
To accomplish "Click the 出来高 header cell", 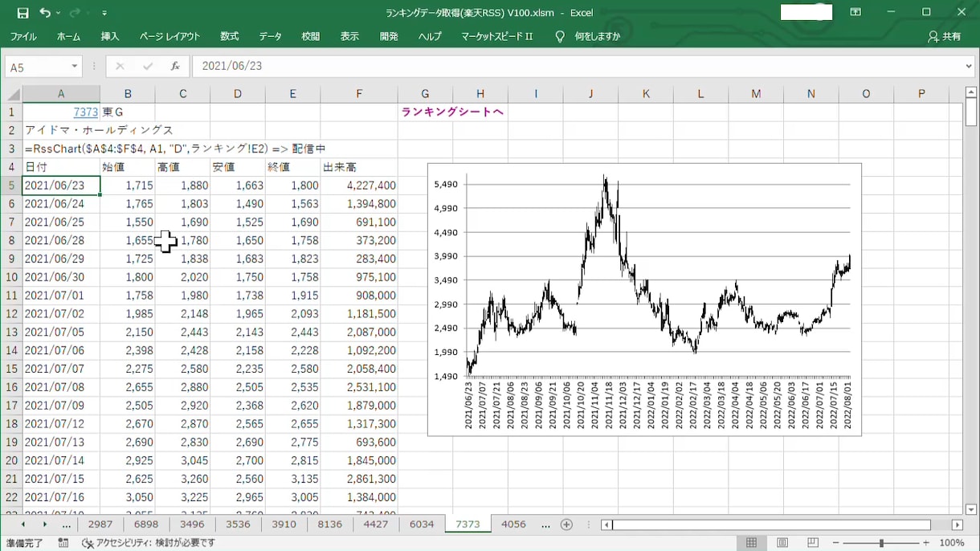I will 359,167.
